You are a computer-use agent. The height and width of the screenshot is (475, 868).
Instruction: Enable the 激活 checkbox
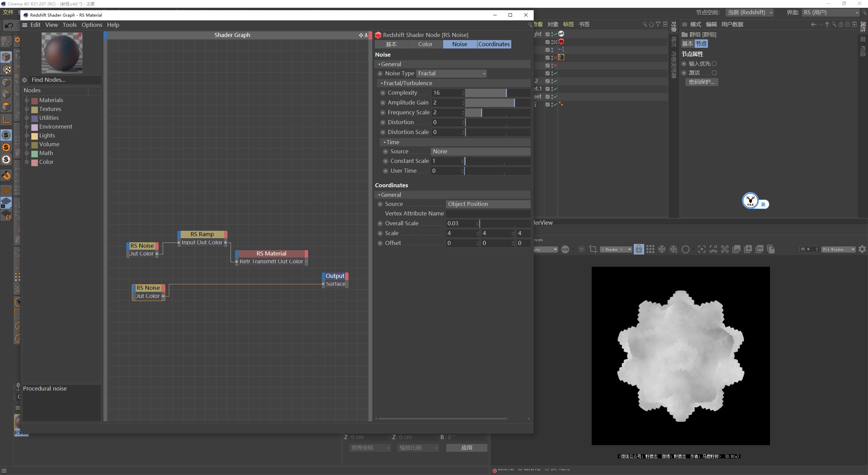(715, 73)
